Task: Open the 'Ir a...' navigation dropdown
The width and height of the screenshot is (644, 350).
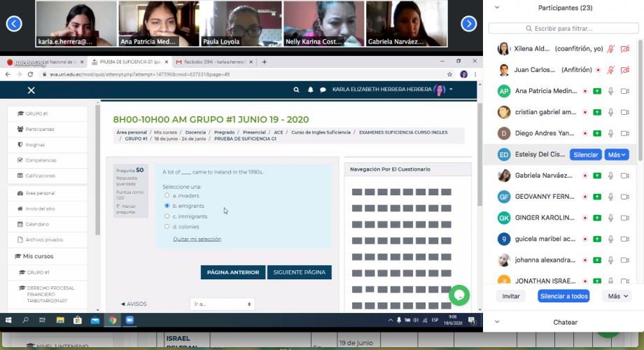Action: click(222, 304)
